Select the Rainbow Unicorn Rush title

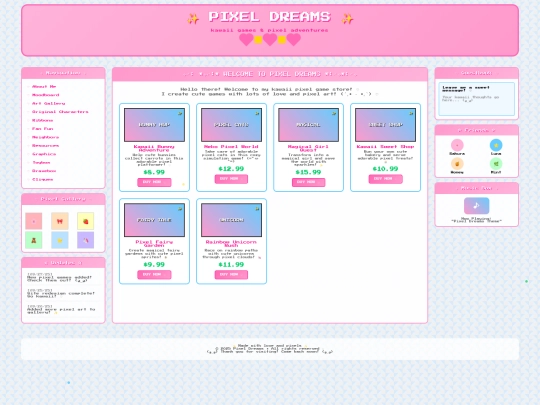pos(231,243)
